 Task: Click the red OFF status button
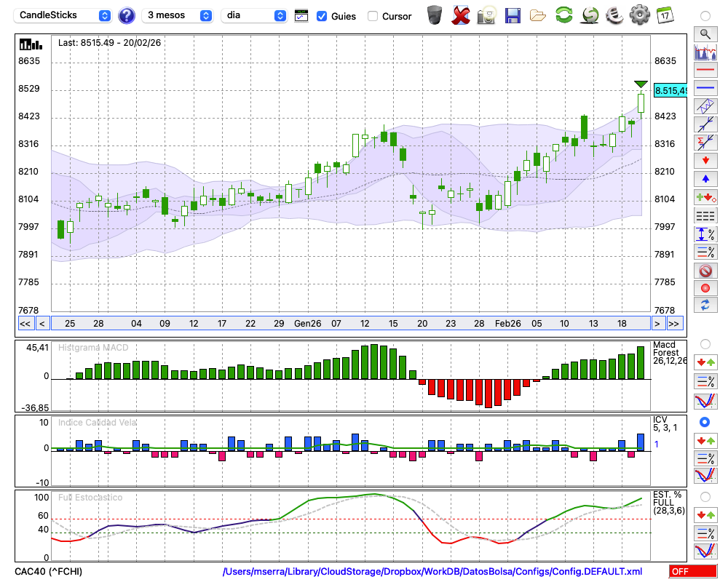[689, 572]
